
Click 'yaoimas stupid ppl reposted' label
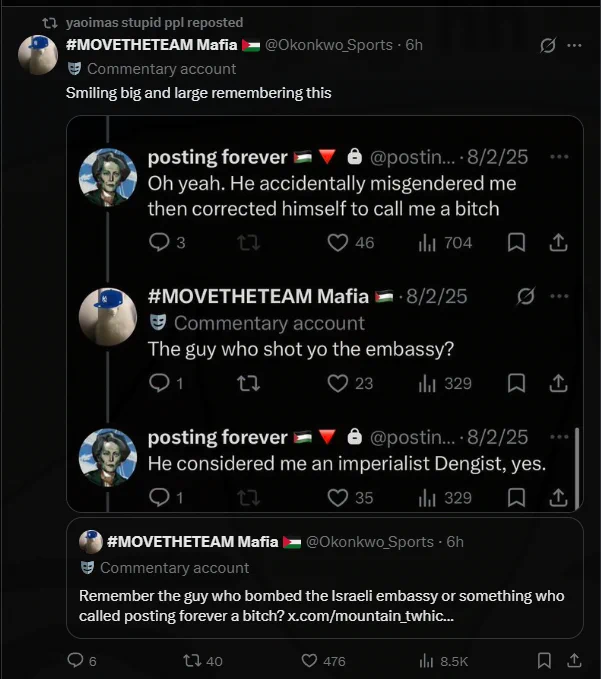point(155,23)
